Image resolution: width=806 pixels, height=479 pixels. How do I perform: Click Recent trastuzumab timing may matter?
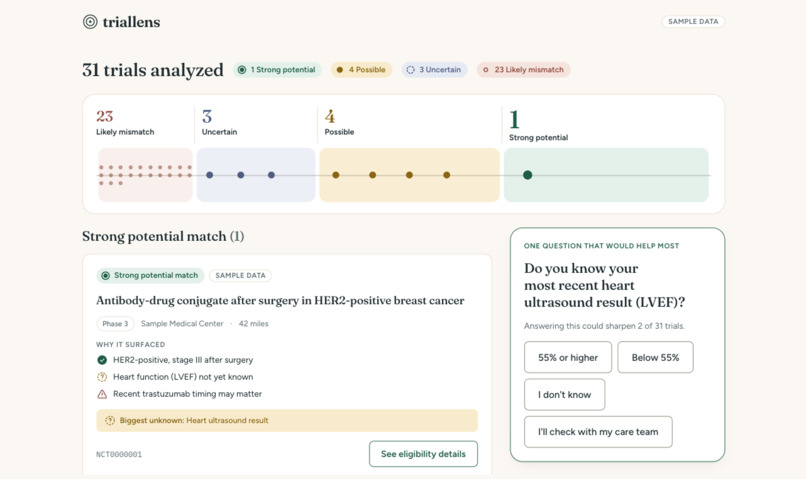pyautogui.click(x=187, y=394)
